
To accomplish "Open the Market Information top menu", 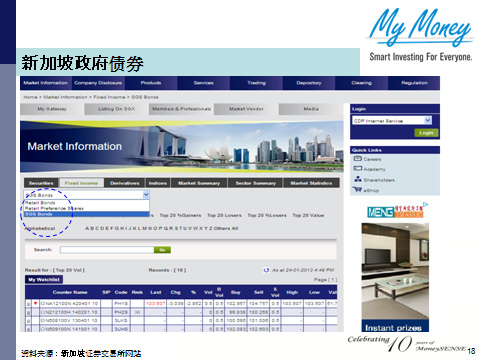I will click(x=46, y=83).
